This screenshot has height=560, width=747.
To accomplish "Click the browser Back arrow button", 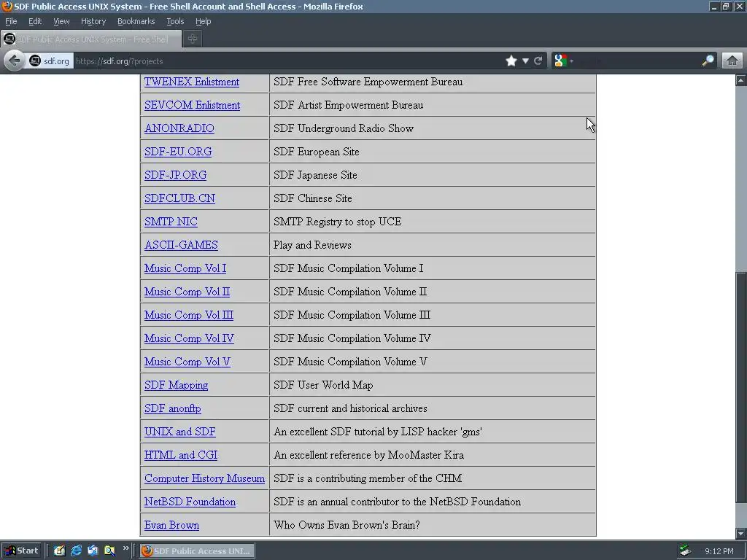I will pos(15,61).
